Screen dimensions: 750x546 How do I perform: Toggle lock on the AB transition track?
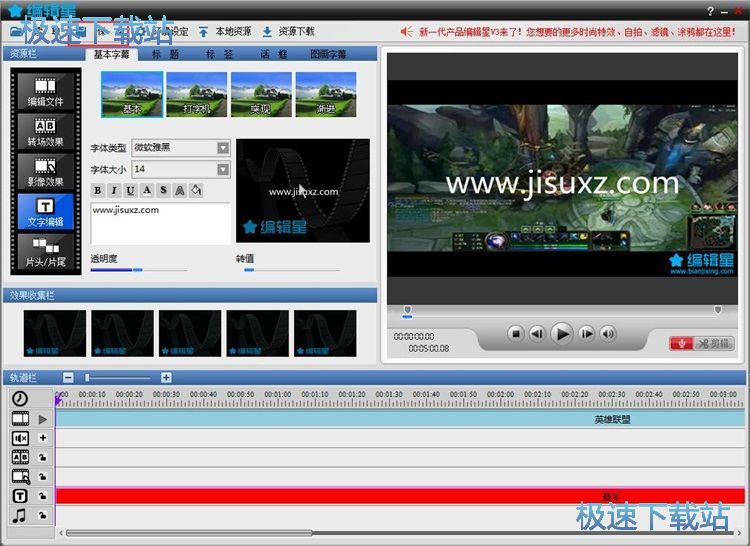43,457
